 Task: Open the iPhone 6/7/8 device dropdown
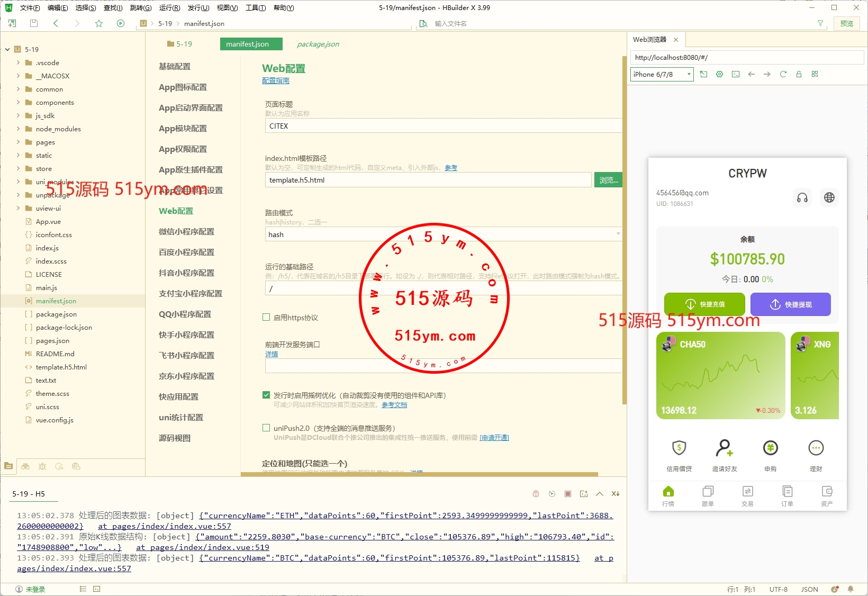[x=662, y=74]
